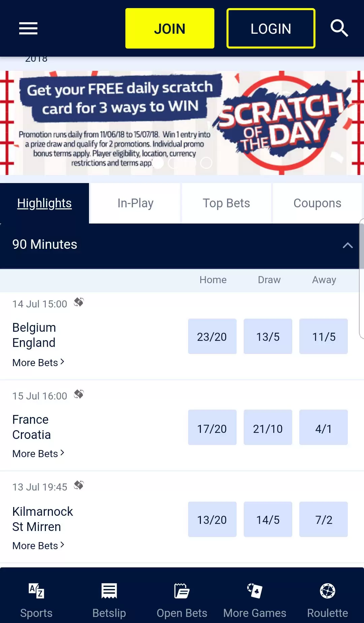Launch the Roulette wheel icon
Screen dimensions: 364x623
(x=328, y=591)
